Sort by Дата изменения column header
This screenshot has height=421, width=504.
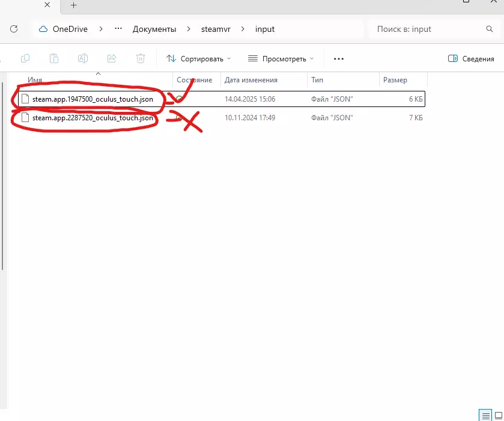[x=250, y=80]
